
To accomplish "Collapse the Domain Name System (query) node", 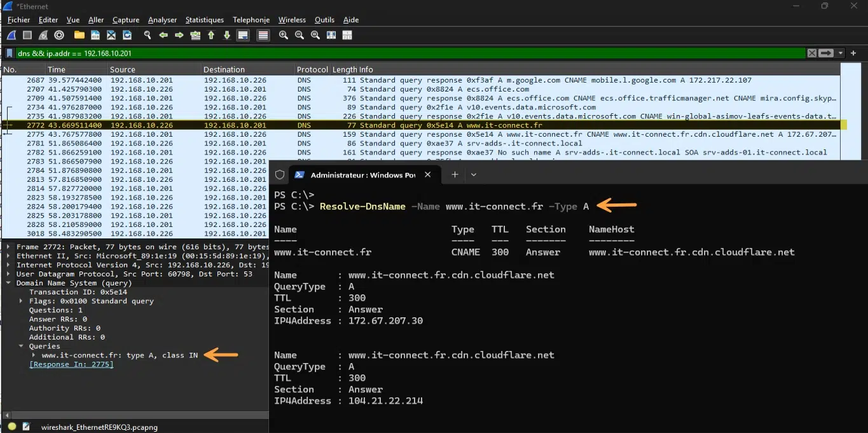I will point(9,283).
